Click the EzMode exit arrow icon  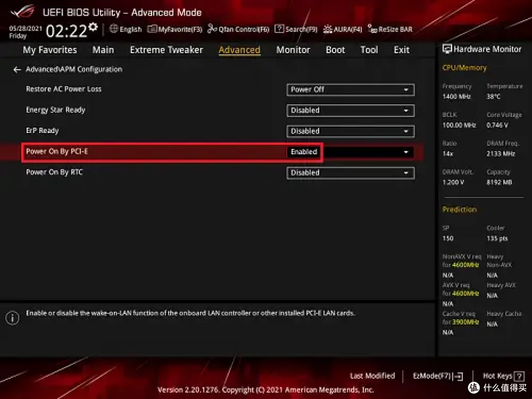pos(459,376)
